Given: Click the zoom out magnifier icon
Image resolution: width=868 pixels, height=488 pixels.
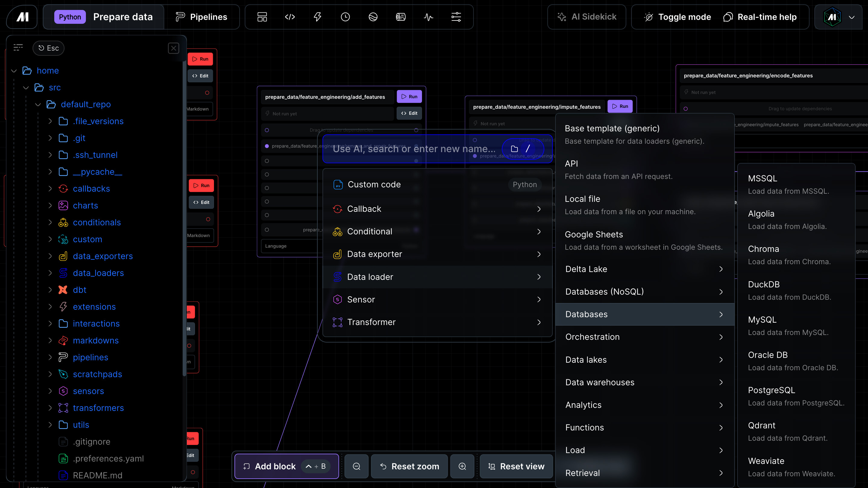Looking at the screenshot, I should (357, 466).
